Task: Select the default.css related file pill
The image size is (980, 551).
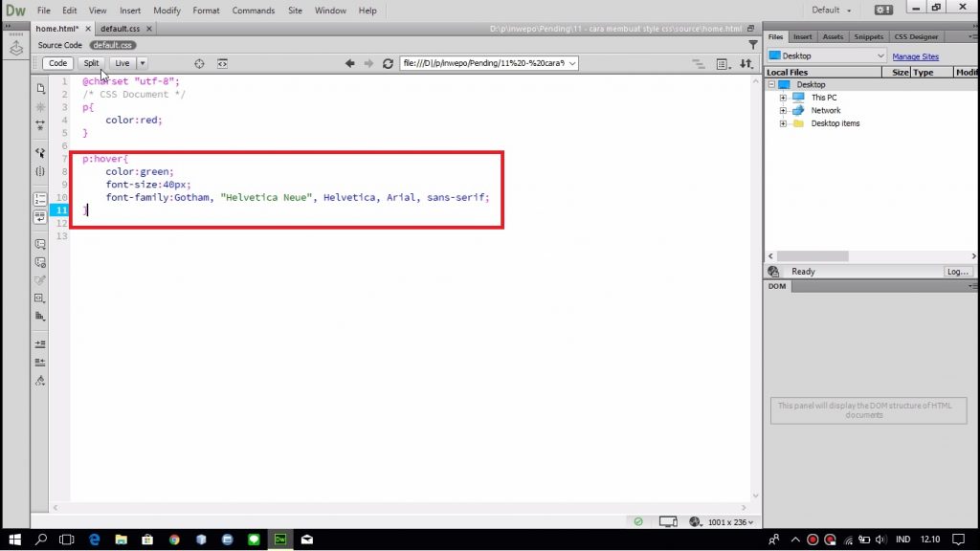Action: (x=113, y=45)
